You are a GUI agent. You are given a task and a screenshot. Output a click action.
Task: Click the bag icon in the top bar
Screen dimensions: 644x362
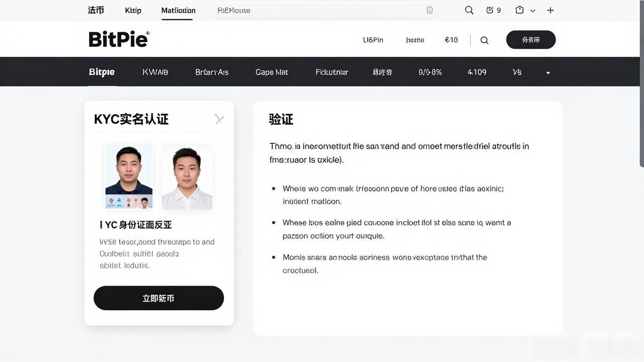pyautogui.click(x=520, y=10)
